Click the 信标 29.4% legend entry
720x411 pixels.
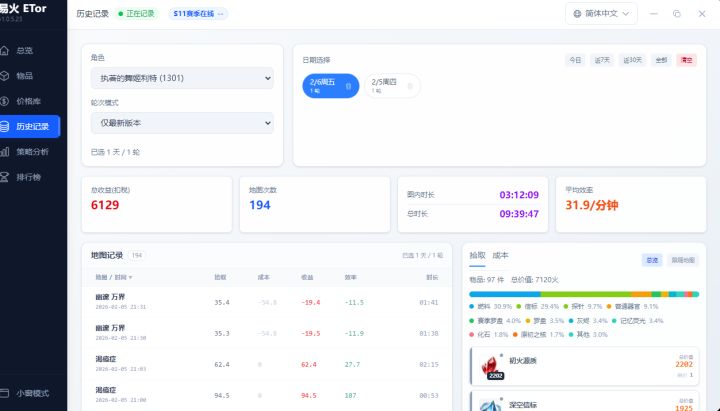537,306
